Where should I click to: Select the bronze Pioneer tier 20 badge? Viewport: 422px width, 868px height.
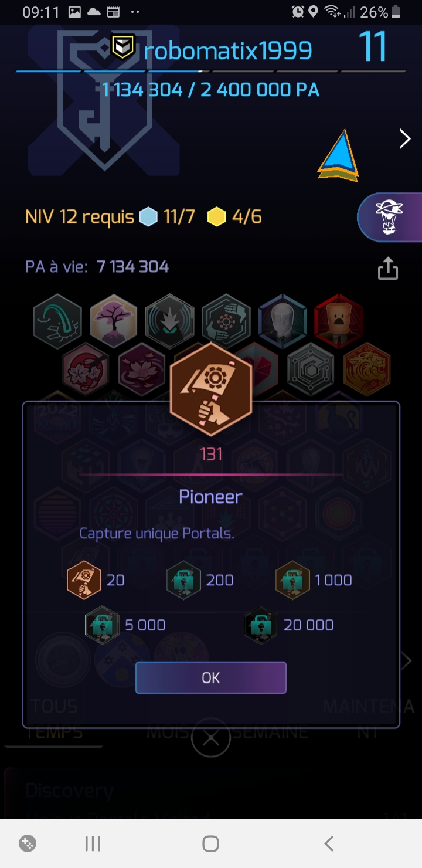(84, 580)
